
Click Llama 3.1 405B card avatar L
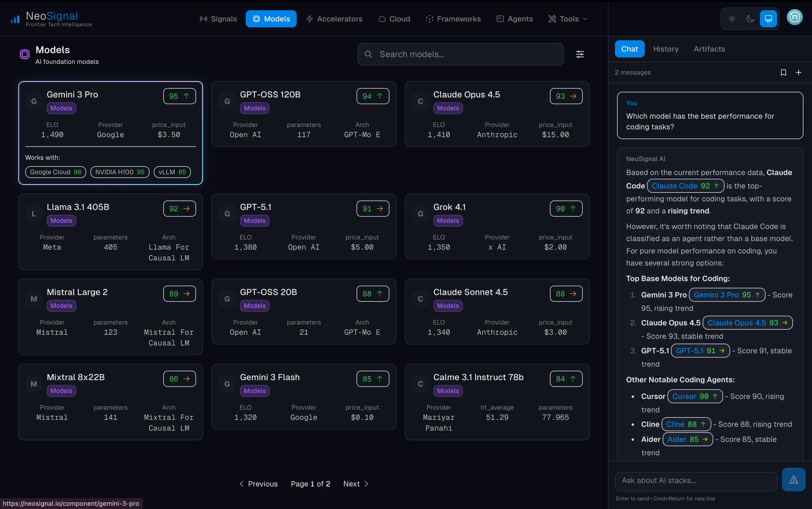coord(34,214)
